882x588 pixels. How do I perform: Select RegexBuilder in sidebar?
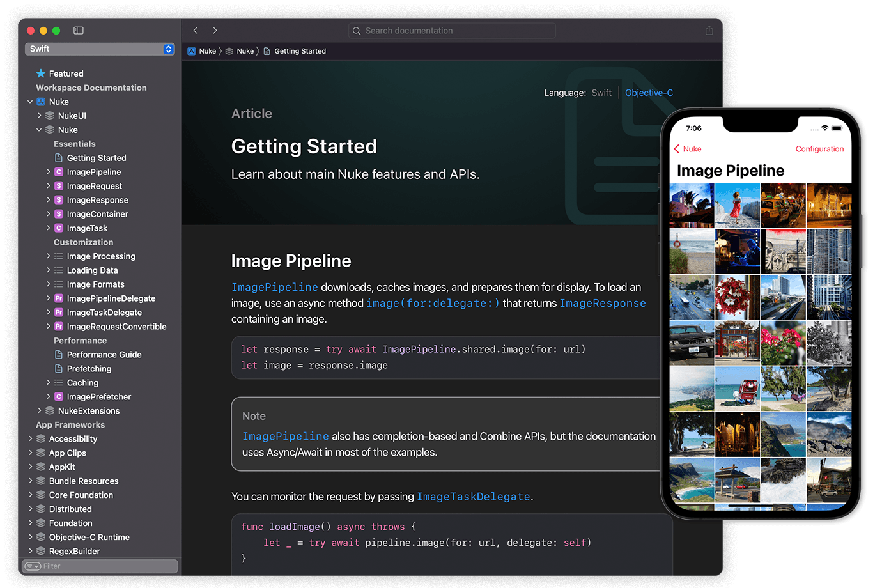coord(75,552)
